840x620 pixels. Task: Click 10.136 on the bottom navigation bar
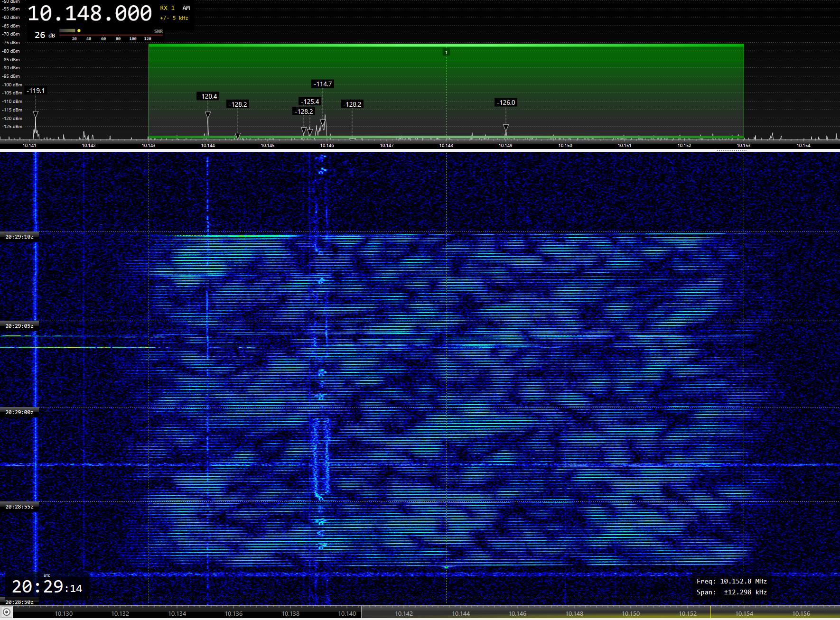[x=233, y=613]
